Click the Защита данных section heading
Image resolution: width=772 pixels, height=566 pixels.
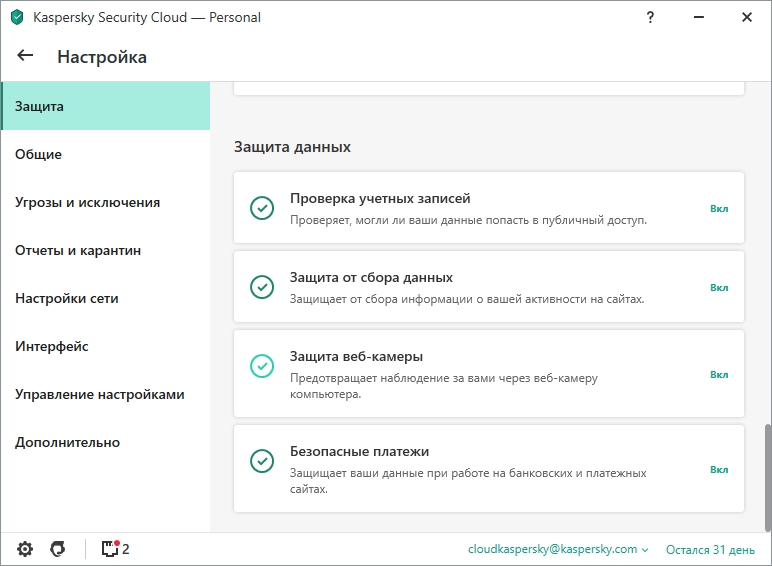pos(292,147)
